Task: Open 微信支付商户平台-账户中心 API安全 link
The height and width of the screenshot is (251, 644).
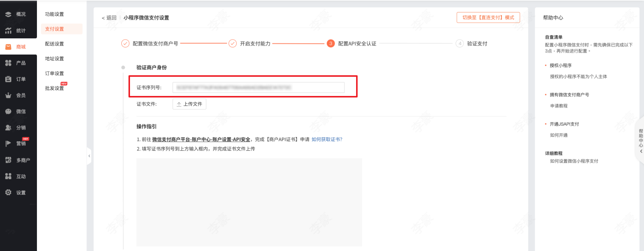Action: pos(201,140)
